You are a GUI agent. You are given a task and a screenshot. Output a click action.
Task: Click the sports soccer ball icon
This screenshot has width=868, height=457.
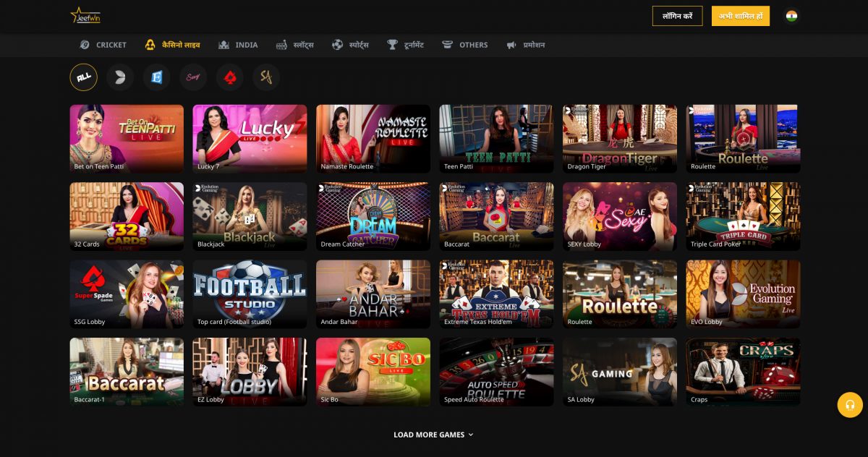[x=337, y=45]
